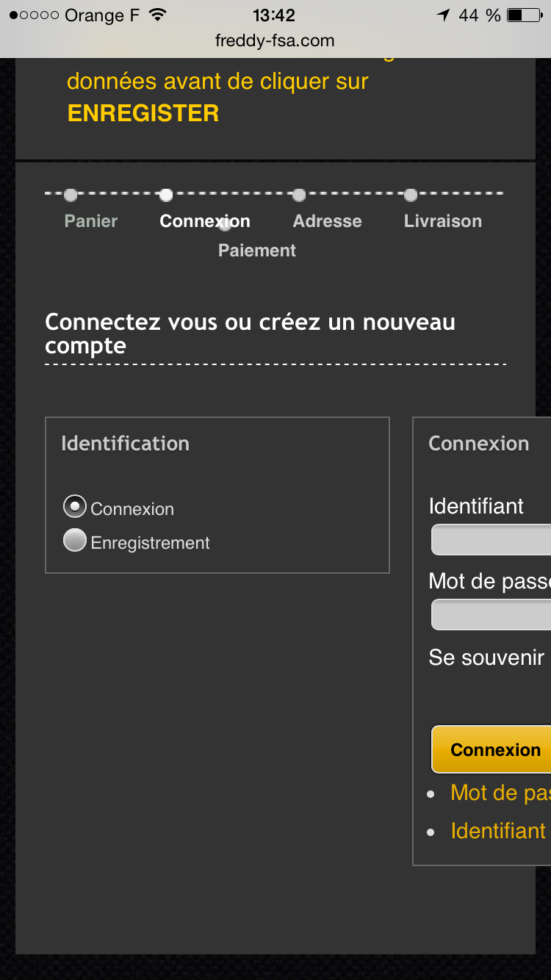Viewport: 551px width, 980px height.
Task: Tap the battery icon in status bar
Action: pyautogui.click(x=525, y=15)
